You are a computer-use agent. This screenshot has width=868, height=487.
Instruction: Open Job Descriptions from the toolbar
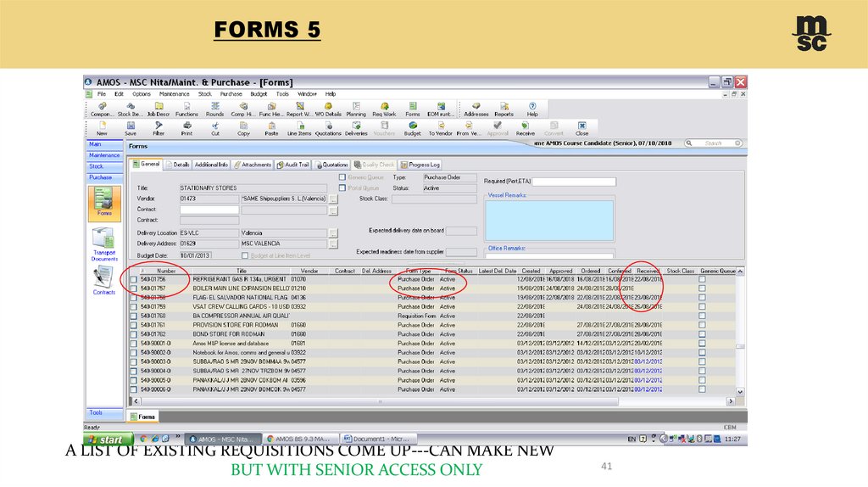pos(159,109)
